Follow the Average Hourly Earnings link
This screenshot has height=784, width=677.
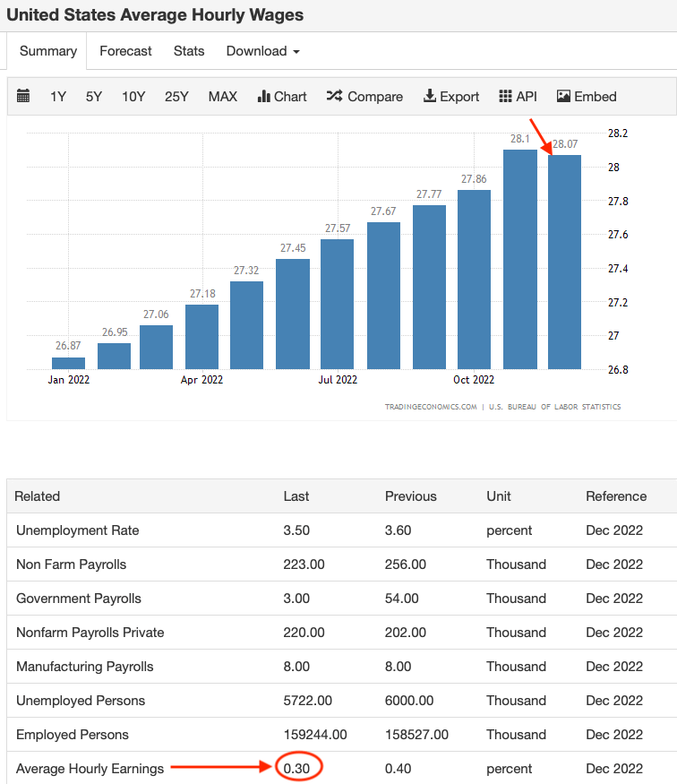(x=90, y=769)
